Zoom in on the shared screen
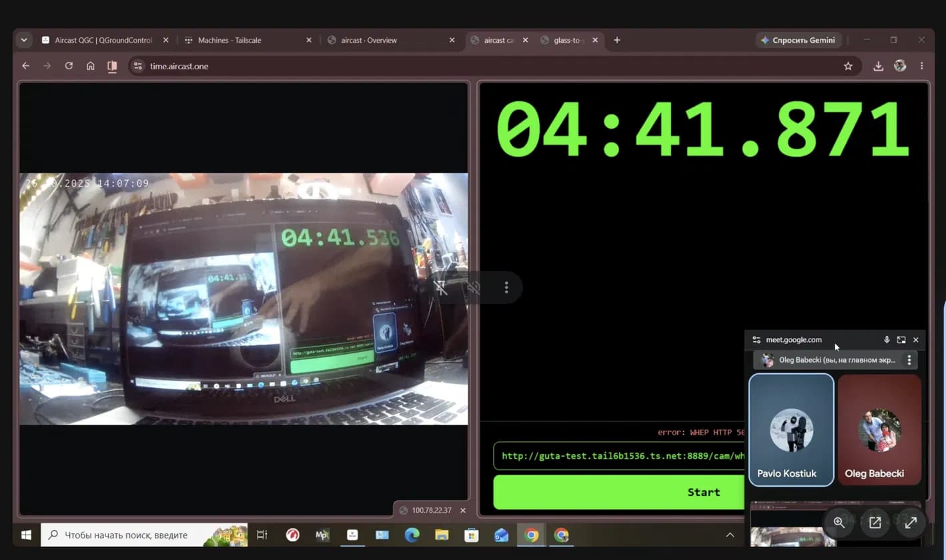This screenshot has height=560, width=946. pyautogui.click(x=839, y=523)
